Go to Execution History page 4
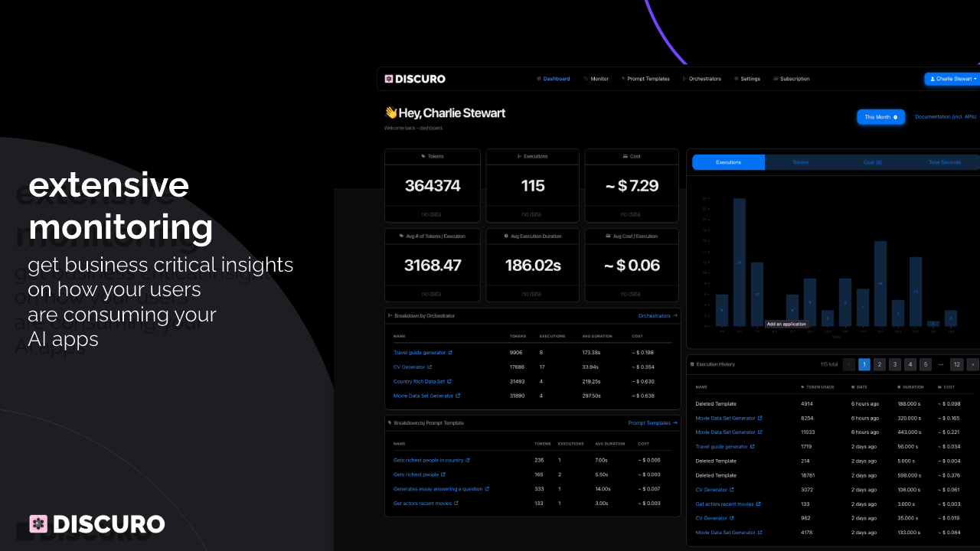The image size is (980, 551). [x=910, y=364]
